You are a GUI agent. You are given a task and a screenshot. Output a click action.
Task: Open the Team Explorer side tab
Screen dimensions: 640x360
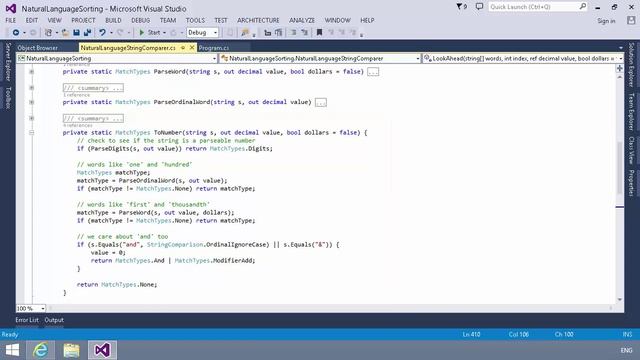pyautogui.click(x=631, y=112)
